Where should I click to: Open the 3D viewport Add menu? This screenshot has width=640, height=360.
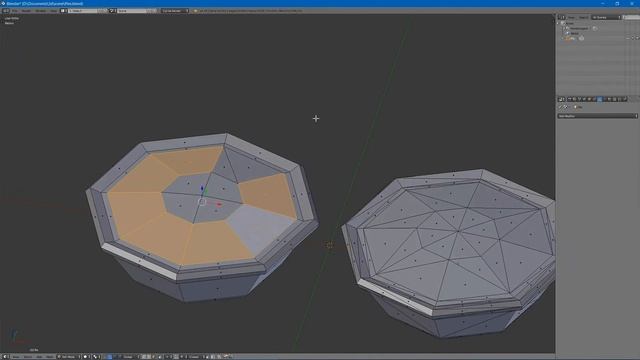pos(40,356)
